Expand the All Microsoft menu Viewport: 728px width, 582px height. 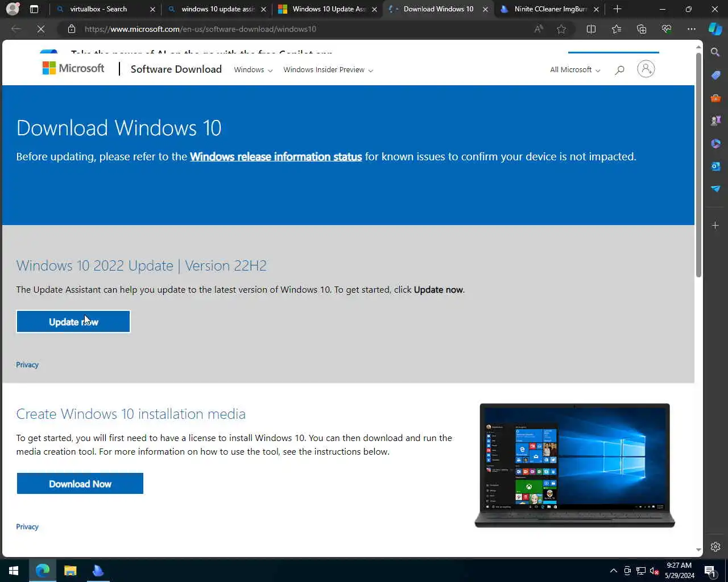point(575,70)
